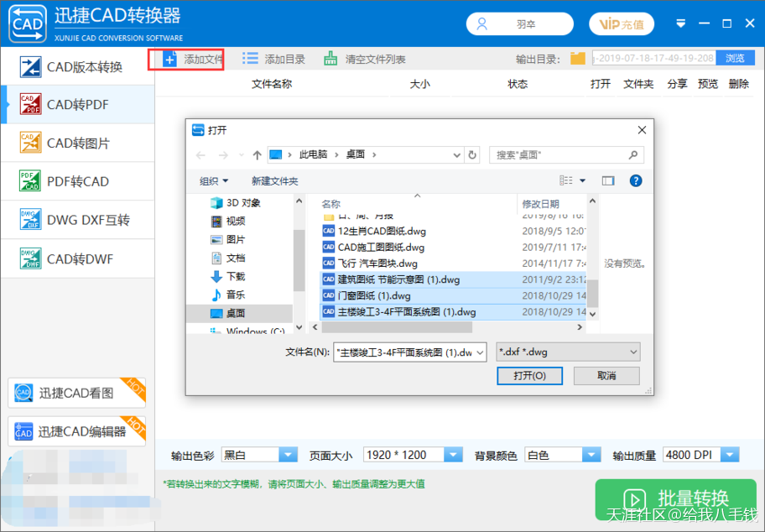Image resolution: width=765 pixels, height=532 pixels.
Task: Launch 迅捷CAD看图 from the sidebar
Action: (76, 393)
